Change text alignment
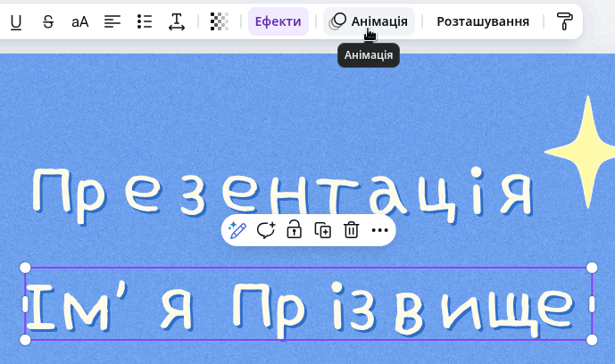 pos(112,21)
